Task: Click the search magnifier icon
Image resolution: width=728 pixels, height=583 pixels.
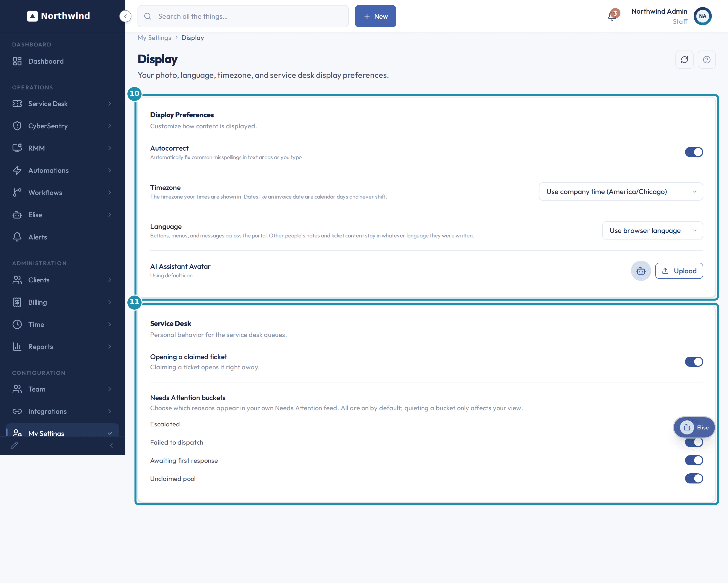Action: [148, 16]
